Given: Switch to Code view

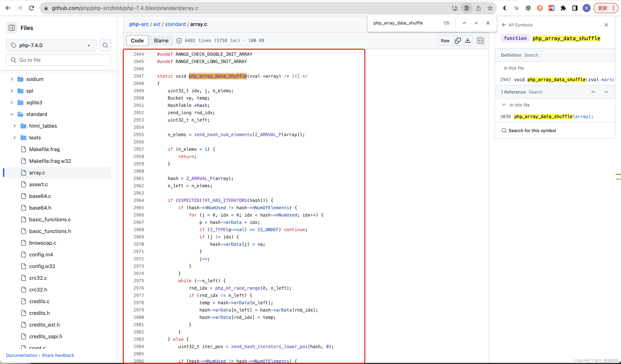Looking at the screenshot, I should coord(137,41).
